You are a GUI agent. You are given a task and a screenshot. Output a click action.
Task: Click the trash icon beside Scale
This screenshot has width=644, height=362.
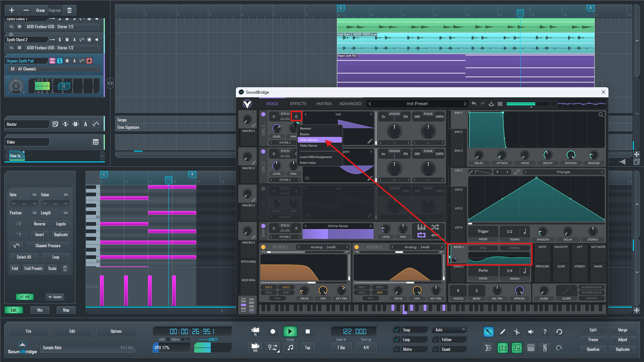tap(65, 268)
